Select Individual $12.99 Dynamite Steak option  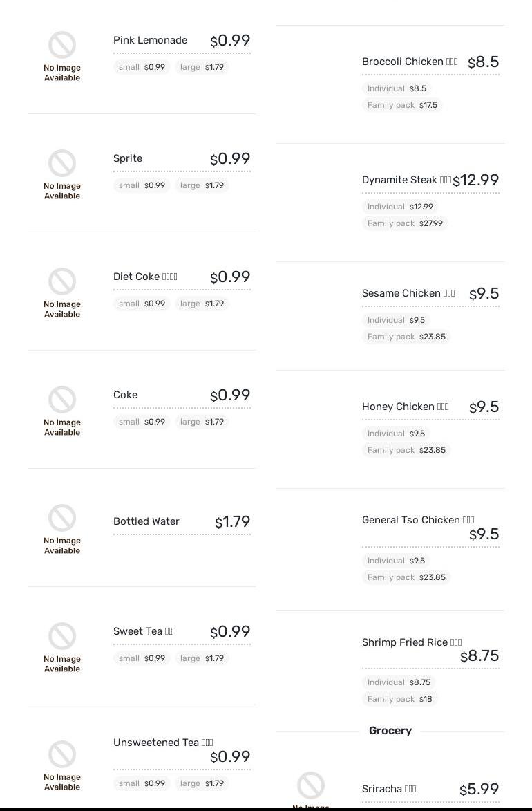[400, 207]
